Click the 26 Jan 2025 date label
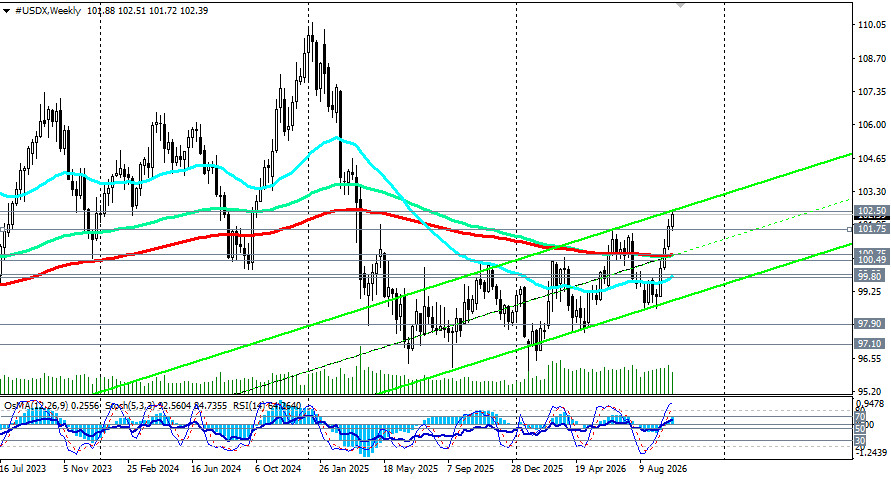Screen dimensions: 891x479 click(344, 469)
